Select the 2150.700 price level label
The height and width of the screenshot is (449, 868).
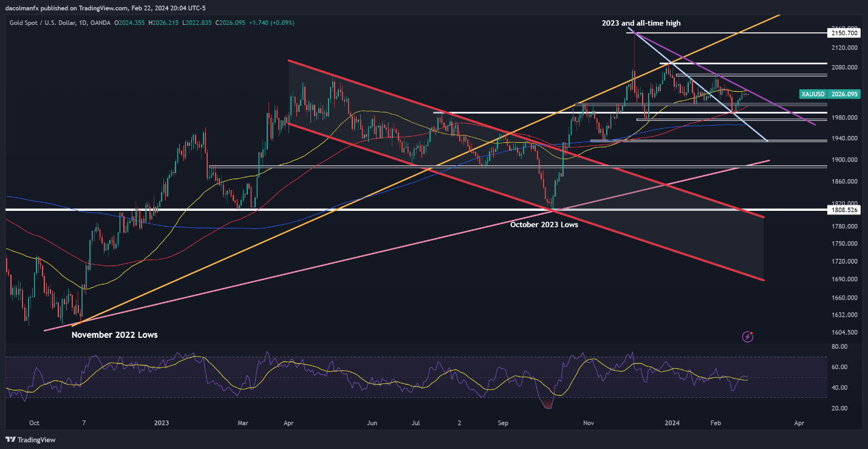(x=844, y=33)
